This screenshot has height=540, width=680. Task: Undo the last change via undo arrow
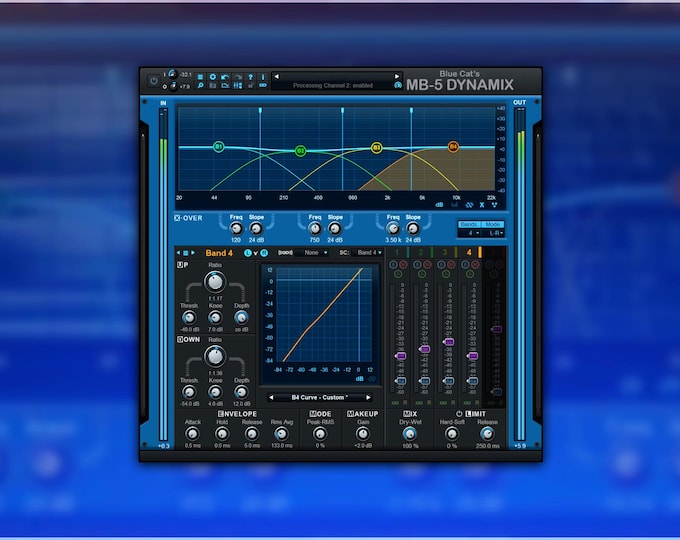tap(225, 77)
